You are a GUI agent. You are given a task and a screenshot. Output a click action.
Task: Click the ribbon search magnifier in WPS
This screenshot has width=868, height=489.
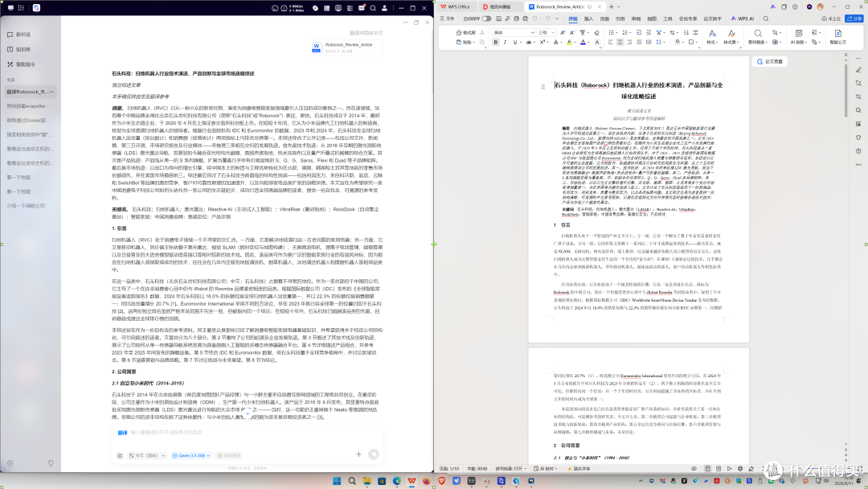tap(766, 18)
